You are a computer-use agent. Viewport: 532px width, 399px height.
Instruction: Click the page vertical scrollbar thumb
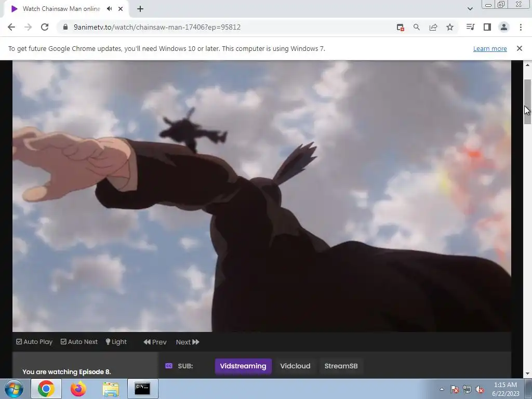pyautogui.click(x=527, y=102)
